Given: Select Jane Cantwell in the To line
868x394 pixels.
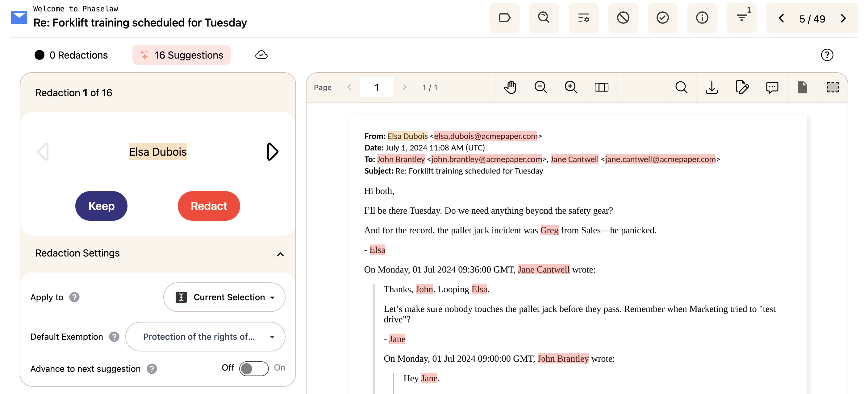Looking at the screenshot, I should 574,159.
